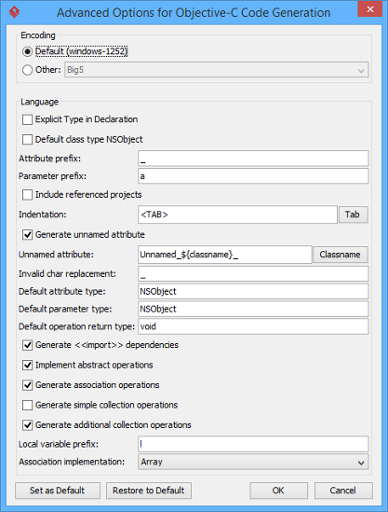The image size is (388, 512).
Task: Click Restore to Default button
Action: [x=149, y=490]
